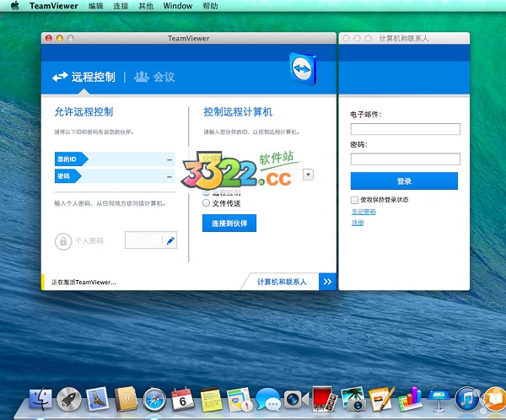
Task: Open the 连接 menu in the menu bar
Action: [121, 6]
